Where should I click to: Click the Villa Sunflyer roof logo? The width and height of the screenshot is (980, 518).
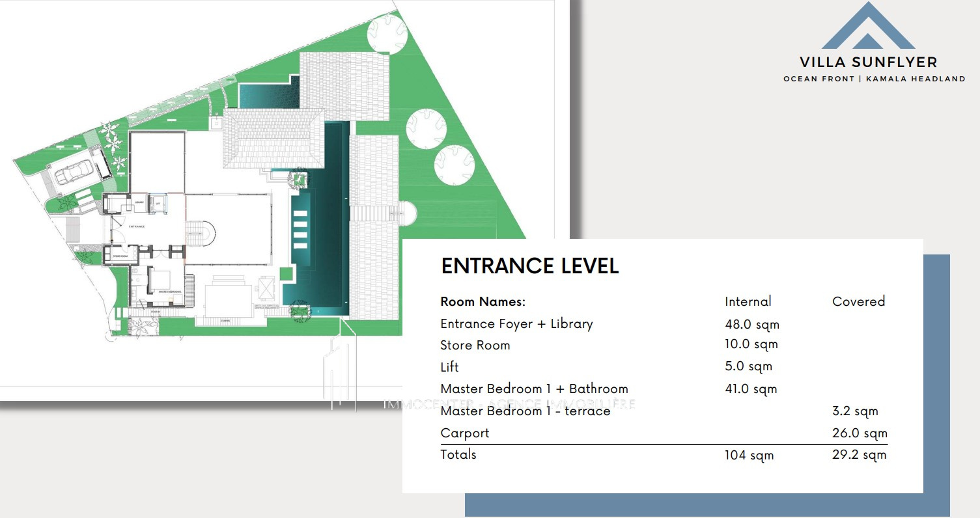coord(868,27)
